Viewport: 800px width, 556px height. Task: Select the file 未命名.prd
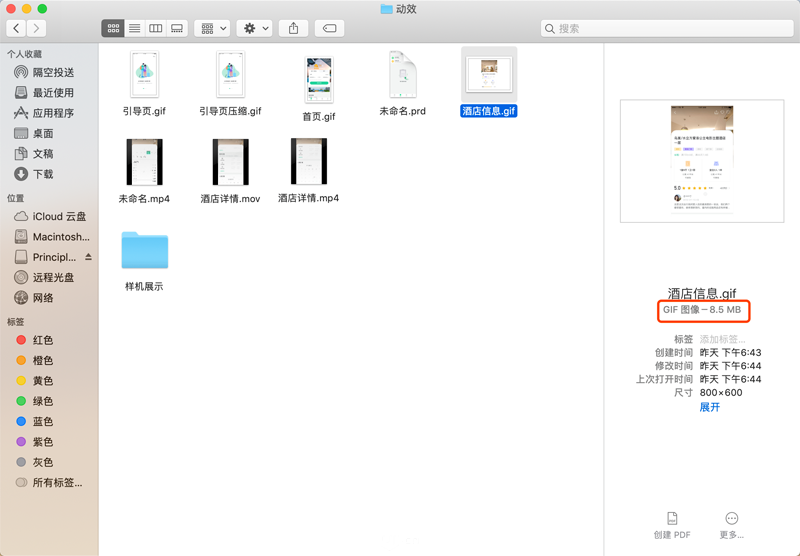(403, 74)
